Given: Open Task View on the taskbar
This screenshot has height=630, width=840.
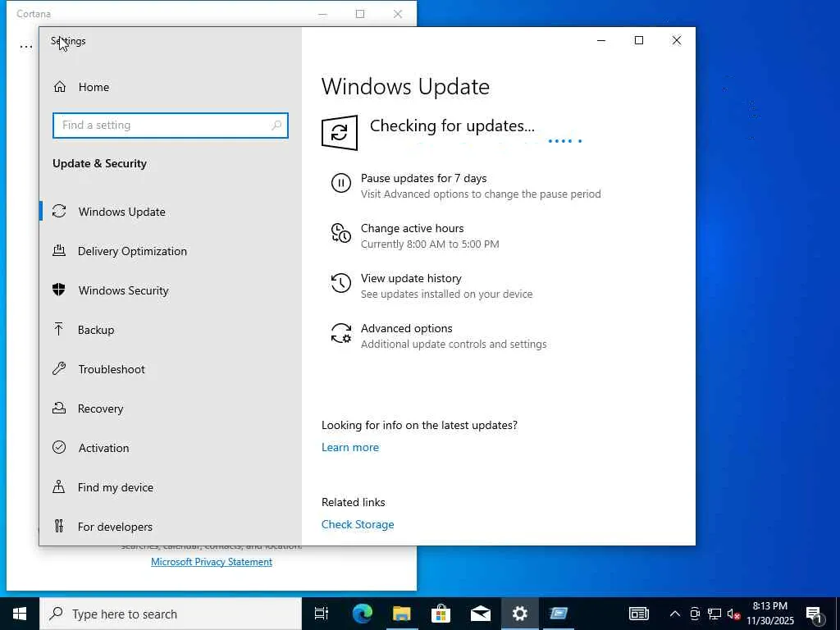Looking at the screenshot, I should pos(322,614).
